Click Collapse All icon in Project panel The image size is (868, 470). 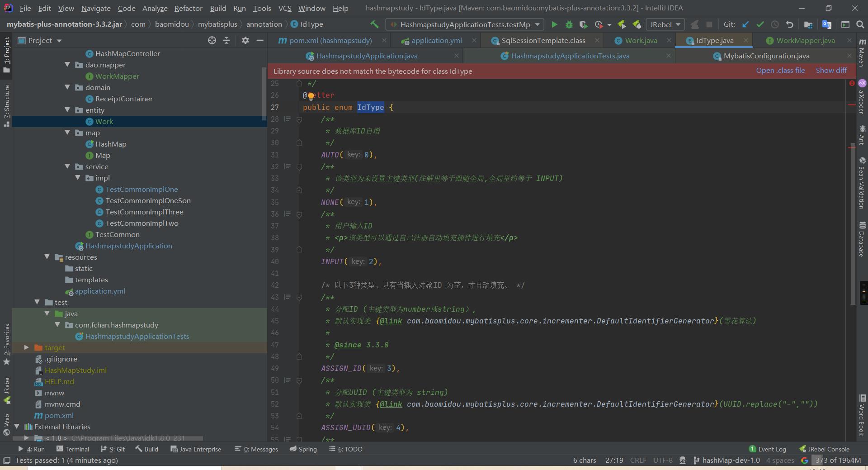point(226,40)
